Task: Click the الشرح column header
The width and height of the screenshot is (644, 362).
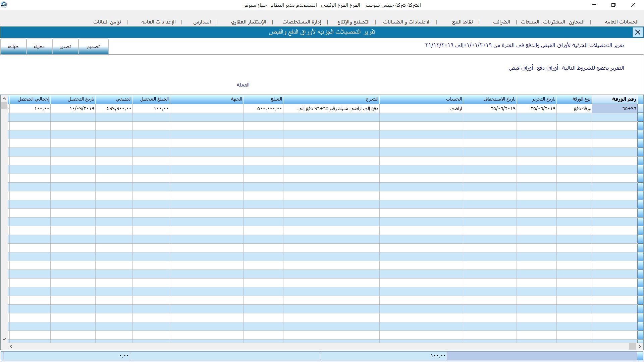Action: (331, 99)
